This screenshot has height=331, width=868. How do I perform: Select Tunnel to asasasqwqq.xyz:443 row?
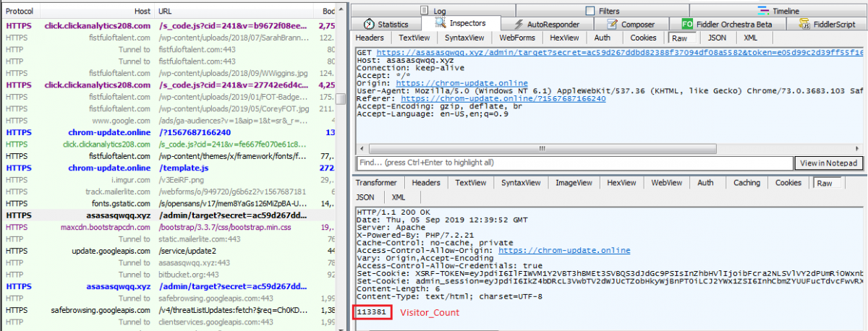(168, 262)
